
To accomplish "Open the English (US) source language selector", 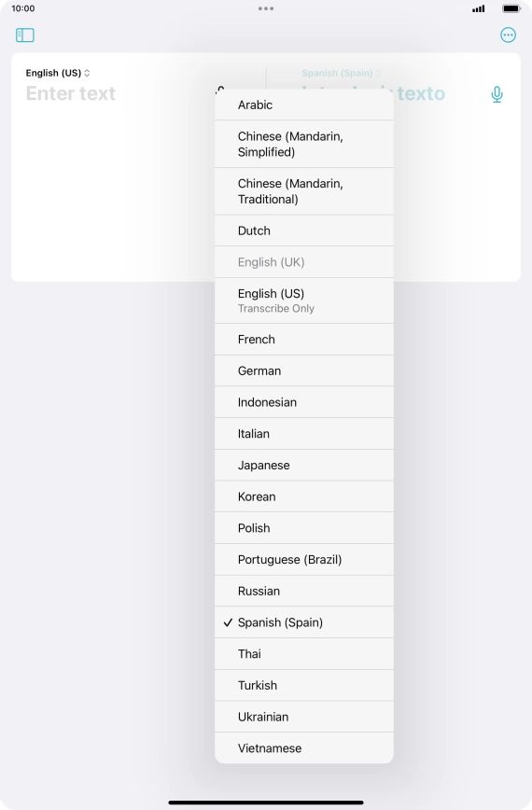I will tap(58, 73).
